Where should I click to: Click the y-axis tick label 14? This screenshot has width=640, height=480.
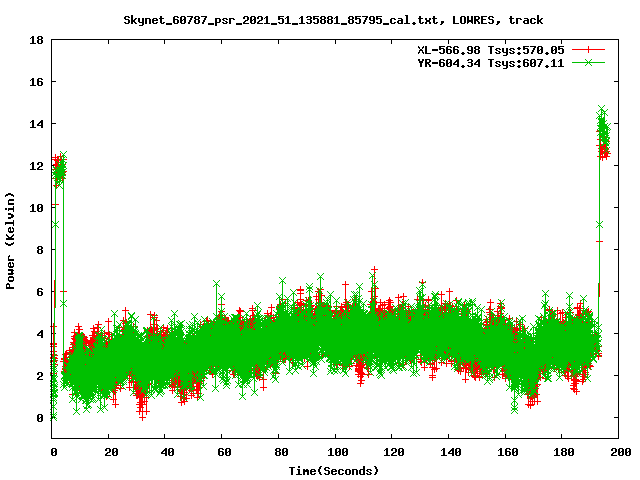coord(36,124)
